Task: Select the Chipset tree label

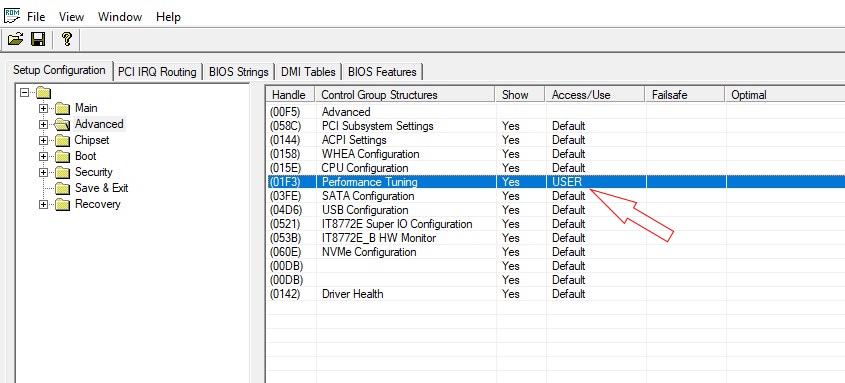Action: [x=92, y=140]
